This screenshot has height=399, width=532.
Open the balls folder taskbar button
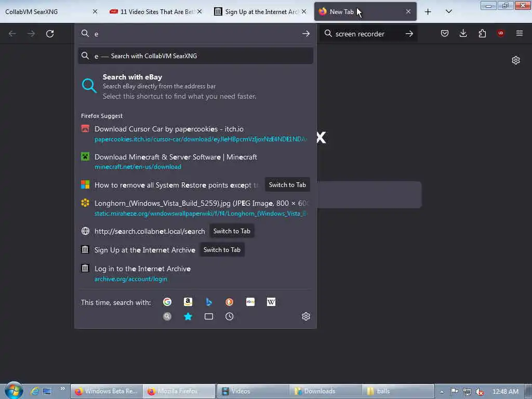[398, 391]
